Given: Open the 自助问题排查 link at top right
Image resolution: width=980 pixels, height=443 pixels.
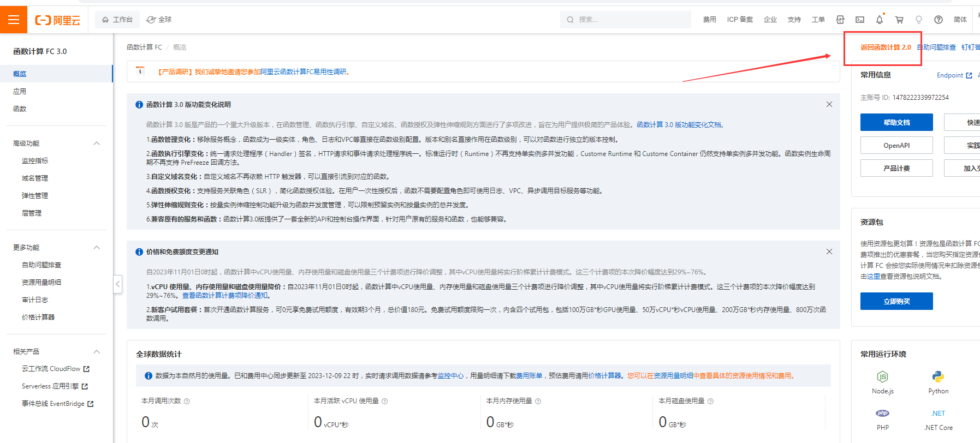Looking at the screenshot, I should click(x=936, y=47).
